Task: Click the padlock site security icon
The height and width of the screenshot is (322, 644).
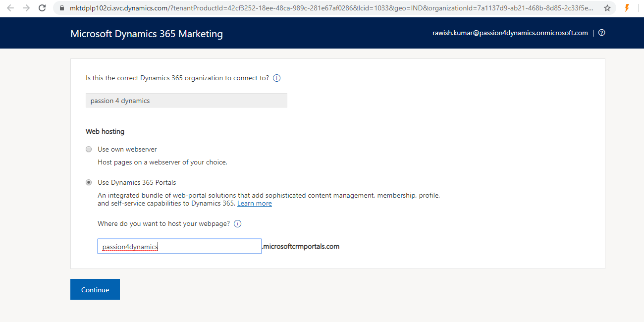Action: point(61,8)
